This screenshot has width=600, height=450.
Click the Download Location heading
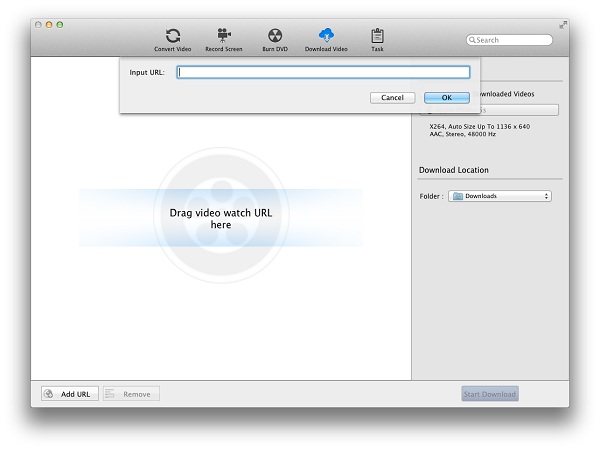pos(453,170)
